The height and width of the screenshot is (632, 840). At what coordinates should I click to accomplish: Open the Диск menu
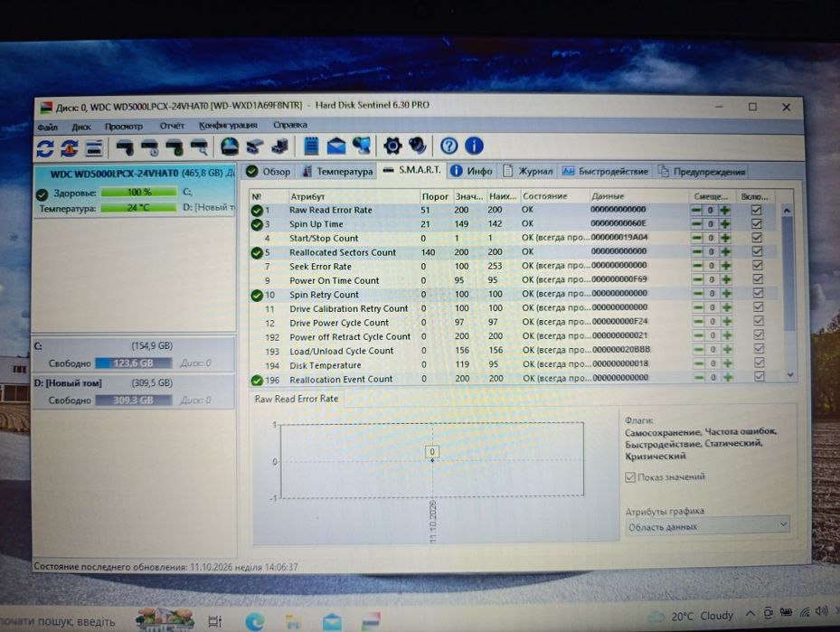point(81,127)
